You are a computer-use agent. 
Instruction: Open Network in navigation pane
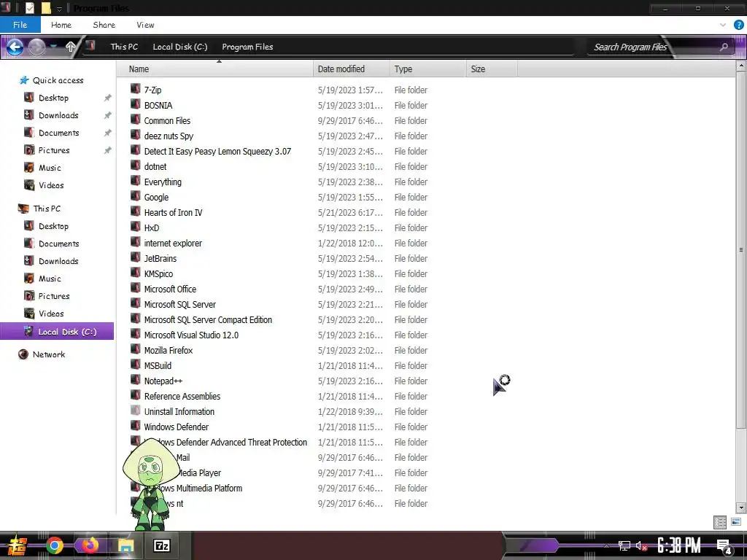[x=49, y=354]
